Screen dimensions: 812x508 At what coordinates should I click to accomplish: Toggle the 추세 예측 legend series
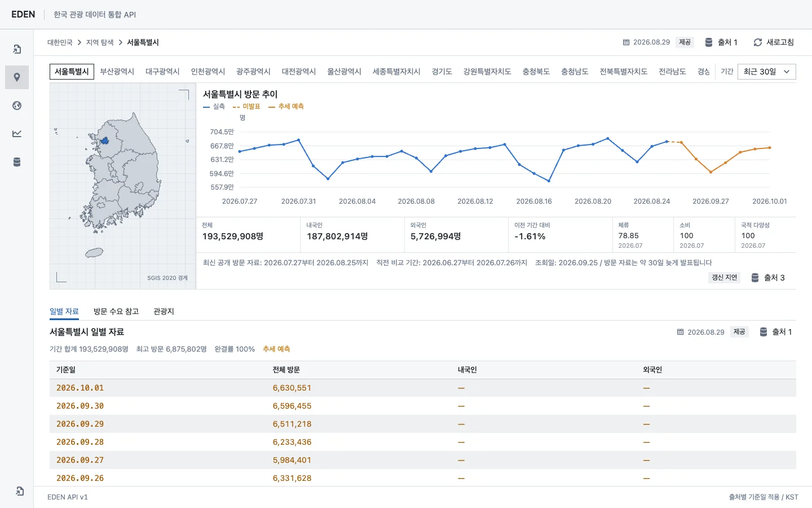[286, 106]
